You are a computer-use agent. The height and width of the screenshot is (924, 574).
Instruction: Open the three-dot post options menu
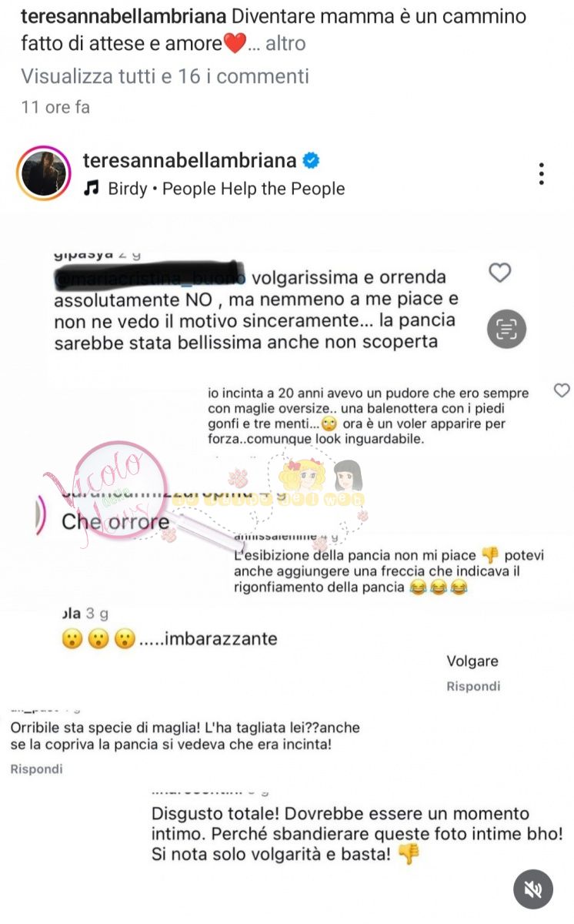coord(542,174)
